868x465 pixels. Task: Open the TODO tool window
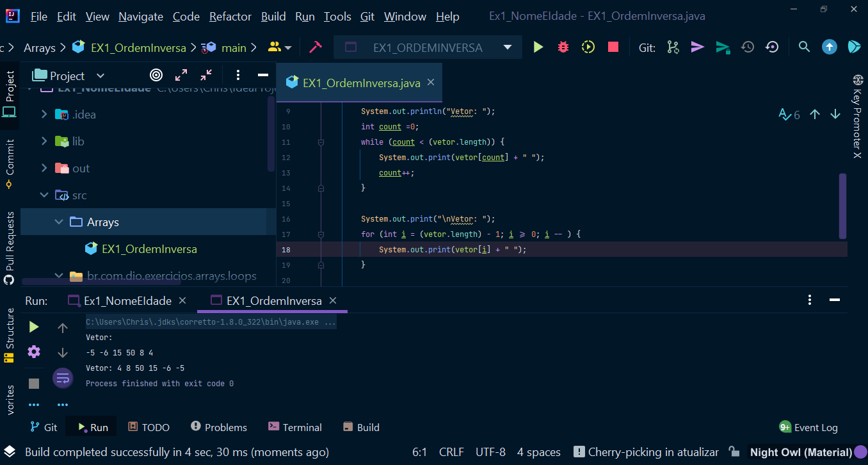149,427
